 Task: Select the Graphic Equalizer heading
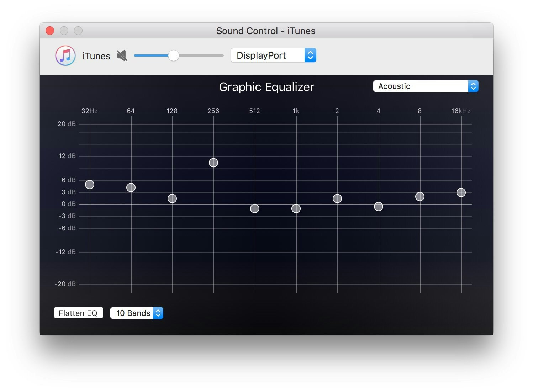pos(266,87)
